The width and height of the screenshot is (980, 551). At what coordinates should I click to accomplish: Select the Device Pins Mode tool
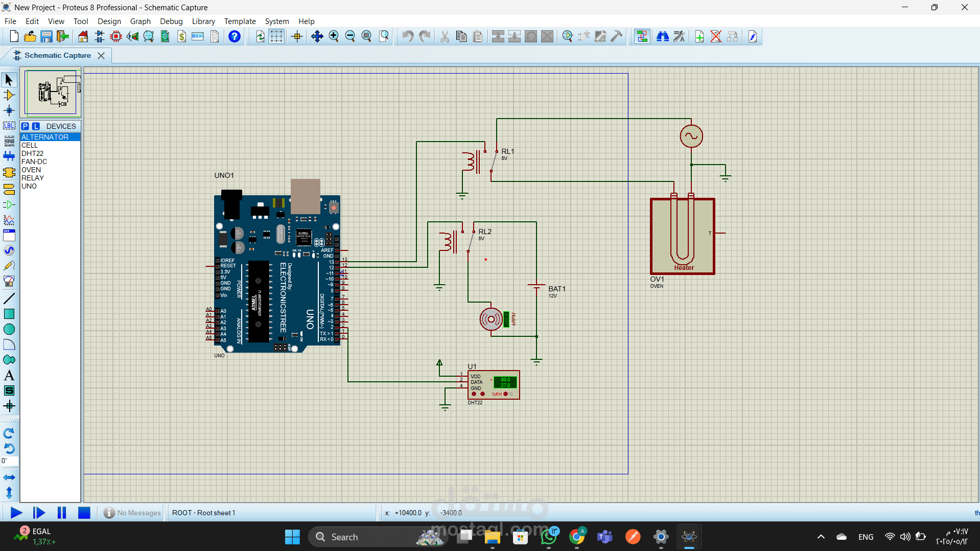pyautogui.click(x=9, y=205)
